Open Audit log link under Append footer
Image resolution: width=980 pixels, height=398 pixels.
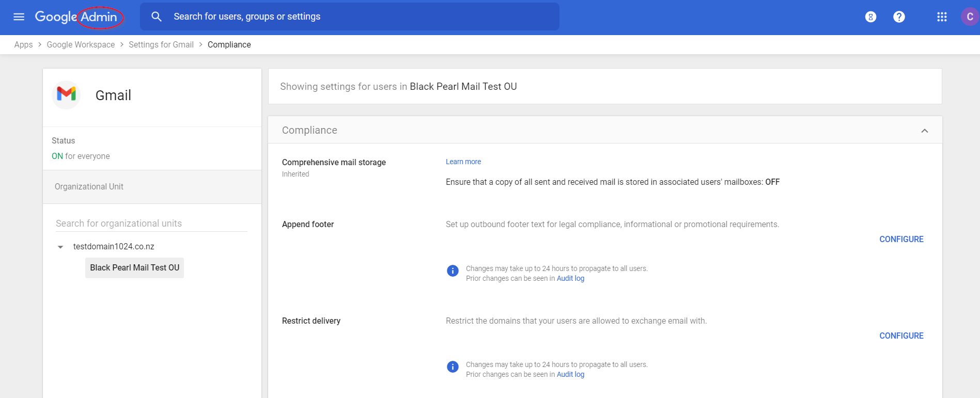point(570,278)
